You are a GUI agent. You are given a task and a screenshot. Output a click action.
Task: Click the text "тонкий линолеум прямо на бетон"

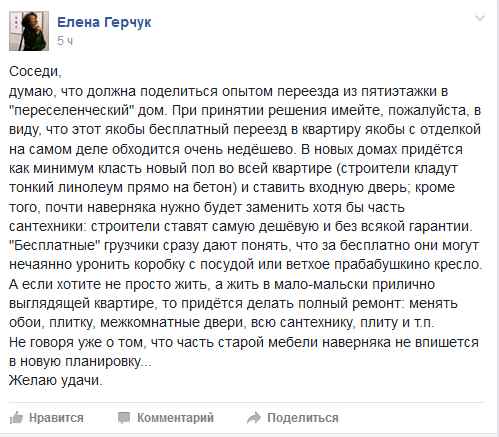[121, 187]
